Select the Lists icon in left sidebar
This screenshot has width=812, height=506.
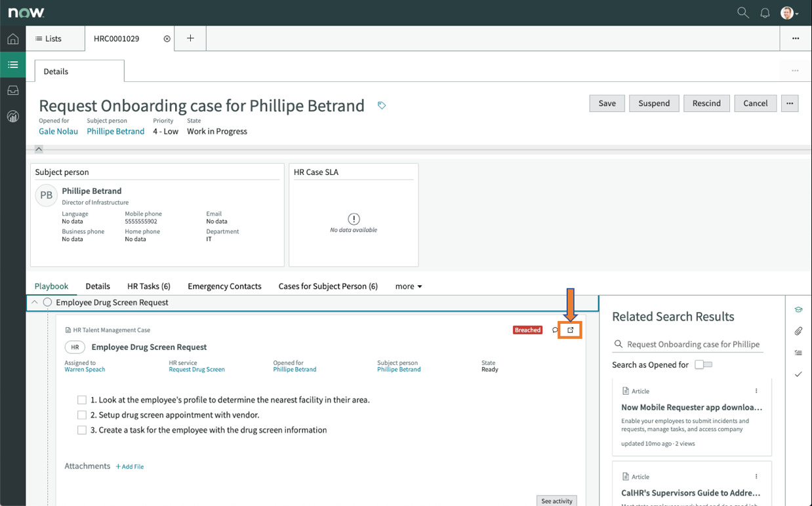[12, 65]
